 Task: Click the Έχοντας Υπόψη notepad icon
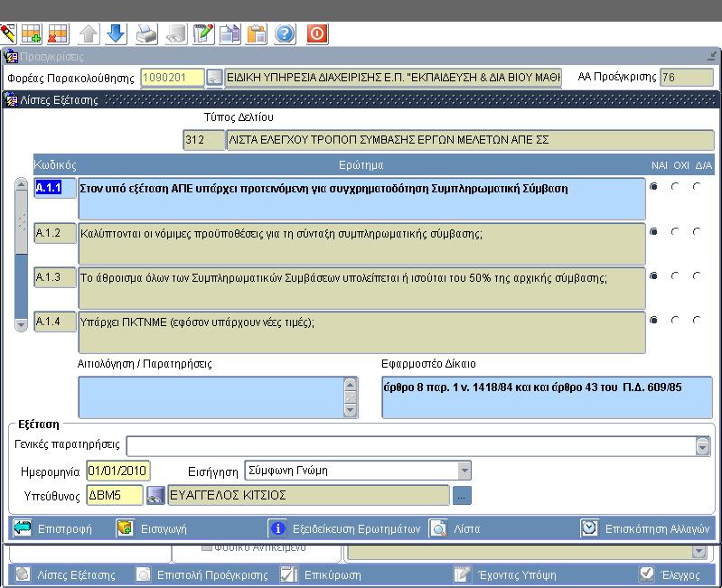coord(462,574)
